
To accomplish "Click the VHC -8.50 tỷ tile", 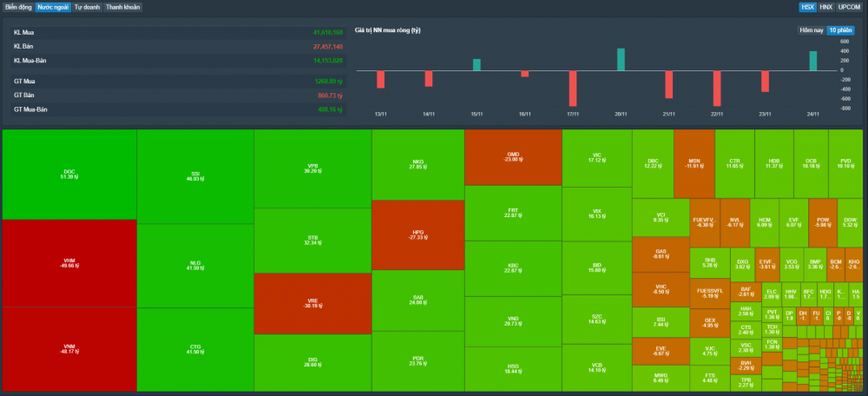I will [661, 289].
